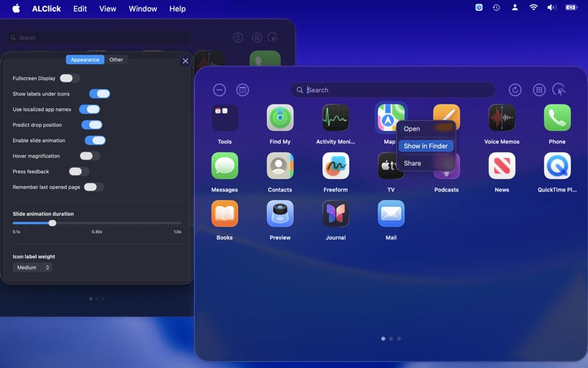Open the Tools folder icon
Screen dimensions: 588x368
[225, 118]
